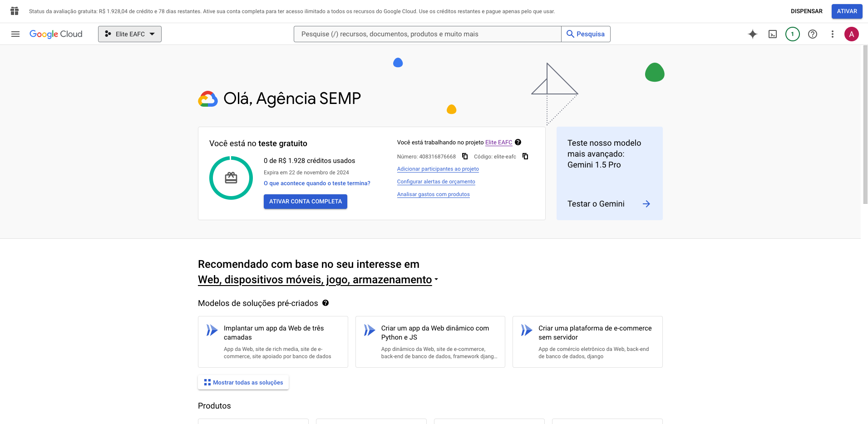Click 'Olá, Agência SEMP' greeting text
Viewport: 868px width, 424px height.
(292, 99)
